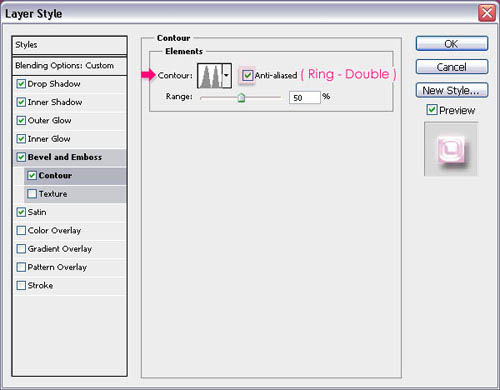Image resolution: width=500 pixels, height=390 pixels.
Task: Enable the Texture sub-option checkbox
Action: [x=32, y=194]
